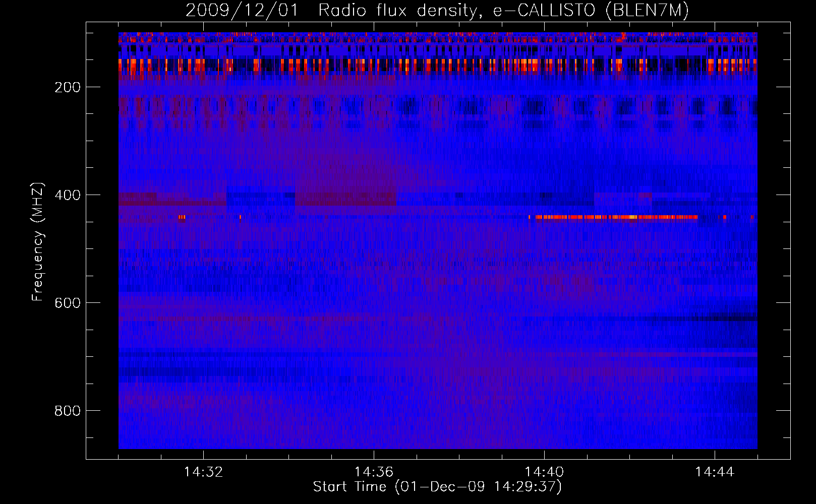Click the 400 frequency tick label

(68, 195)
